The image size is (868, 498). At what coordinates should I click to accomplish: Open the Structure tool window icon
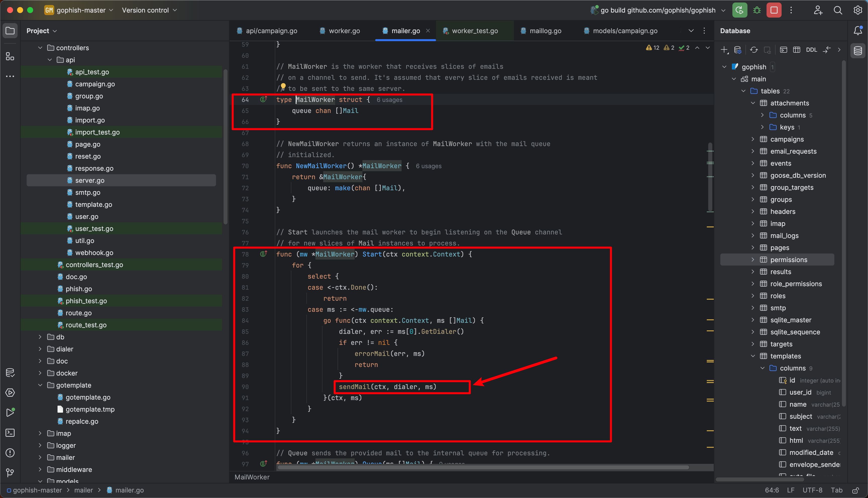10,56
